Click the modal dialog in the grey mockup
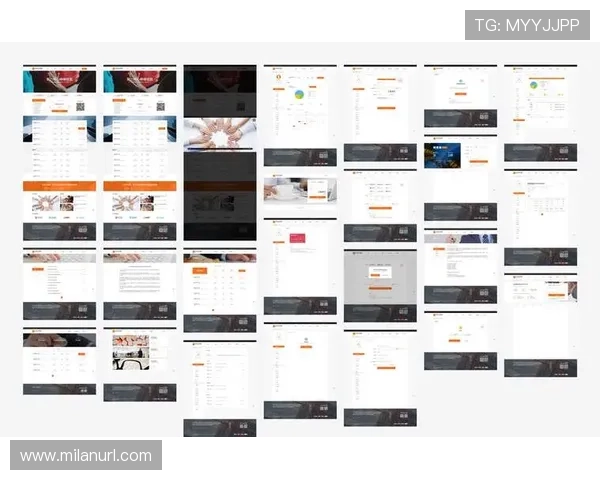This screenshot has width=600, height=480. click(380, 274)
